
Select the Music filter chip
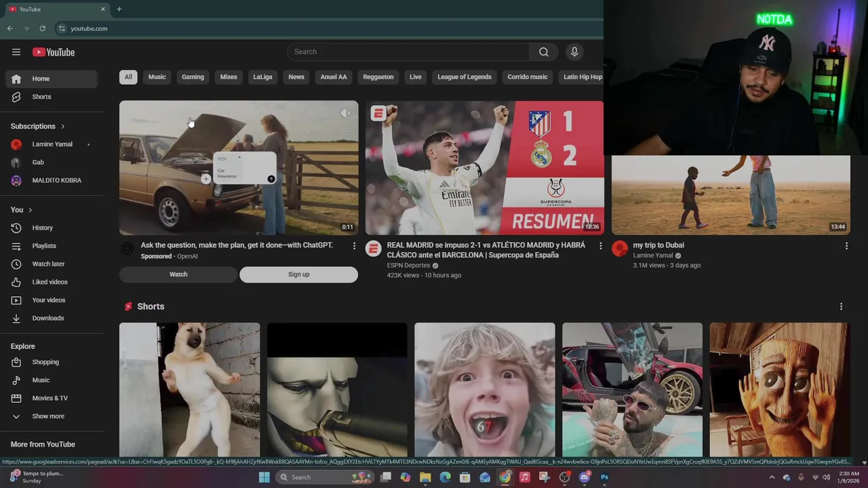(x=157, y=77)
